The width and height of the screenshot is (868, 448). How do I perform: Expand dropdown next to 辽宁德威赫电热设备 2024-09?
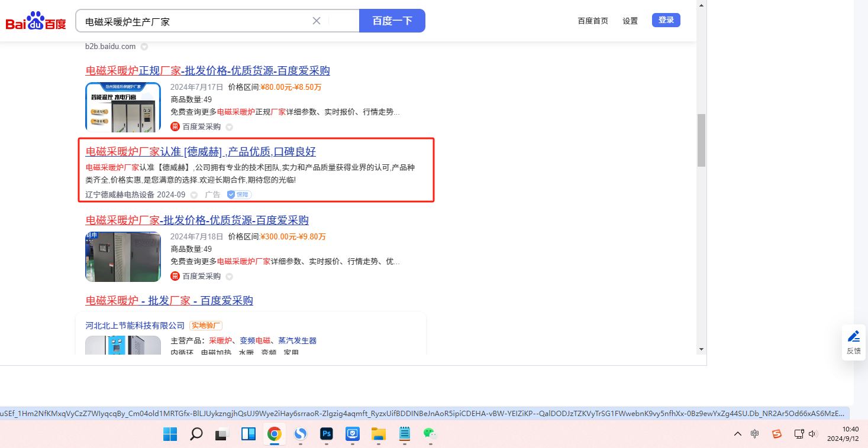coord(193,195)
